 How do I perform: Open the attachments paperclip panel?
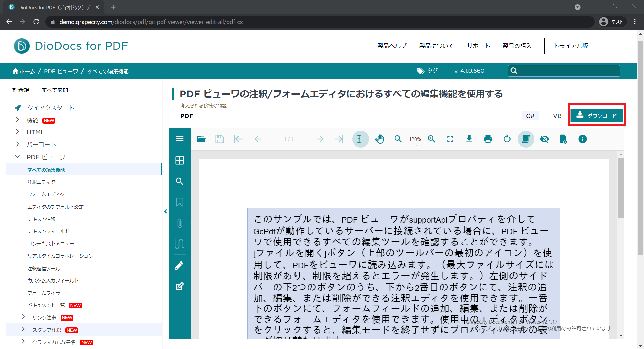(x=180, y=223)
